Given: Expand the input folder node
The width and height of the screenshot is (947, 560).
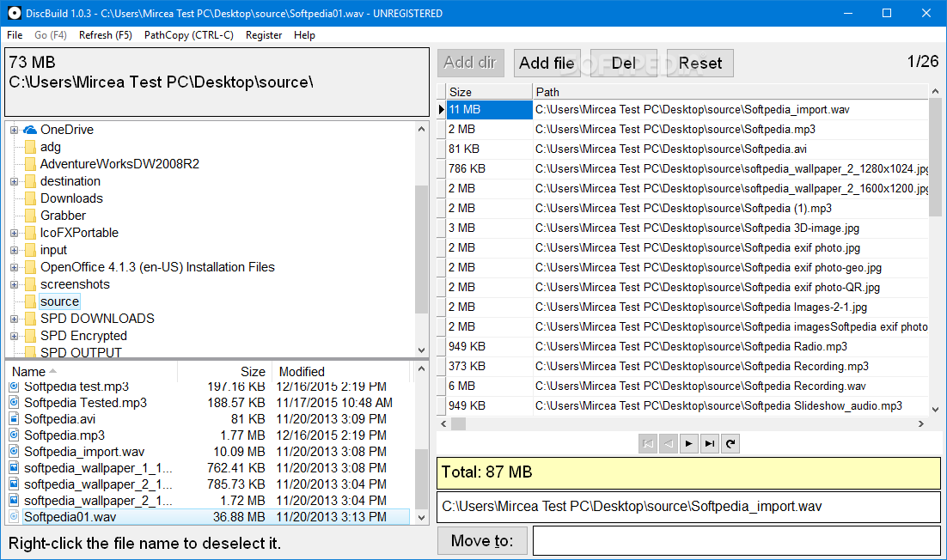Looking at the screenshot, I should pos(14,251).
